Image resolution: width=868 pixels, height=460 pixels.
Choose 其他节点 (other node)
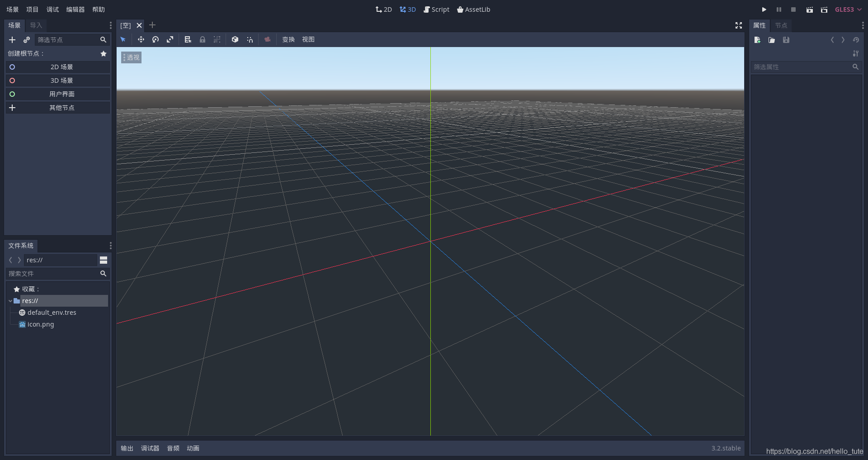click(58, 108)
